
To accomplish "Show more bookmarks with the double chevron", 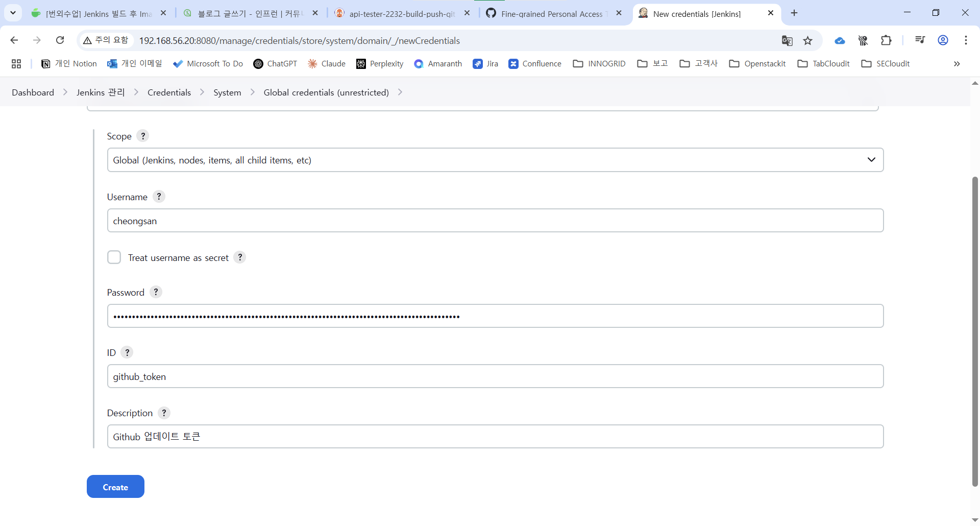I will (957, 64).
